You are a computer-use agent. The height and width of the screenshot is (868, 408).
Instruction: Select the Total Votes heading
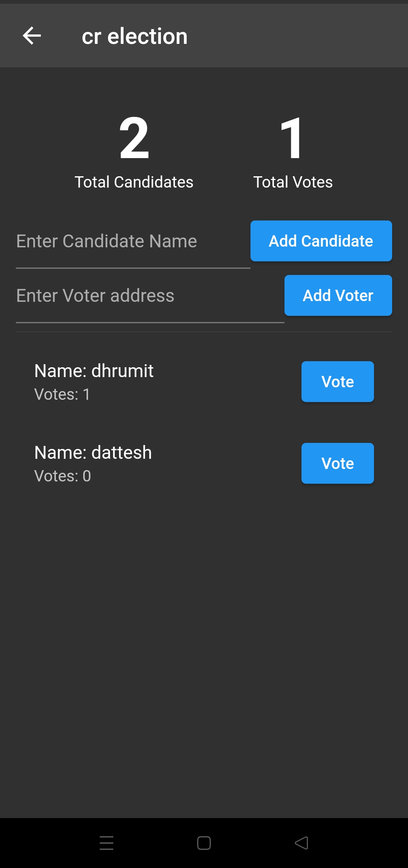[x=293, y=182]
